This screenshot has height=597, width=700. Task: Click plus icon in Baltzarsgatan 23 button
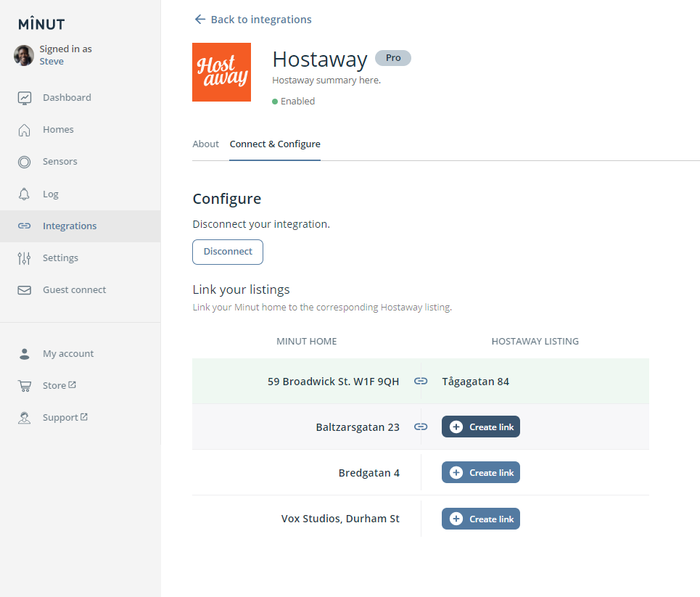(456, 427)
